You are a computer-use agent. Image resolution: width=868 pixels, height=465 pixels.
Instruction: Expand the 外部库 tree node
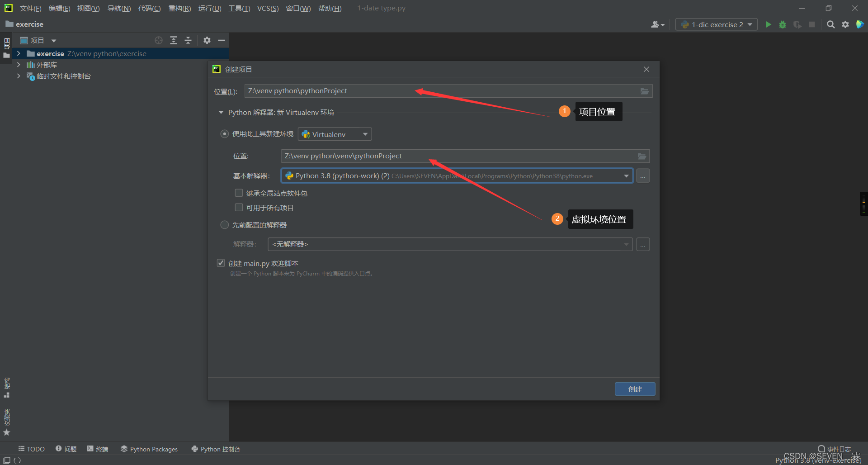(19, 65)
